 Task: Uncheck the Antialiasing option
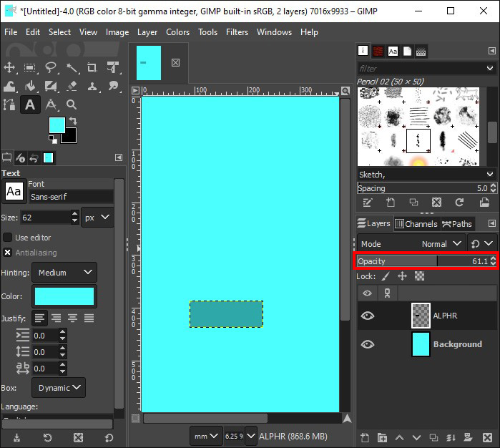click(8, 253)
